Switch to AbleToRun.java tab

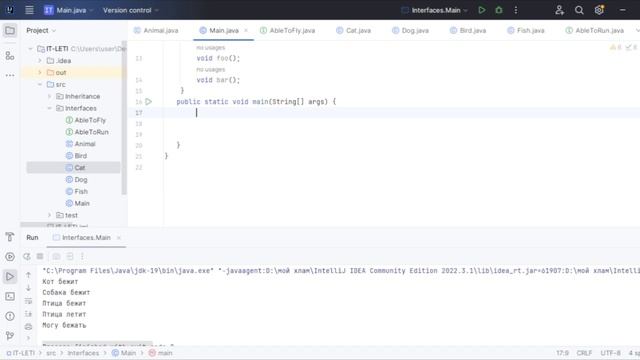(595, 31)
